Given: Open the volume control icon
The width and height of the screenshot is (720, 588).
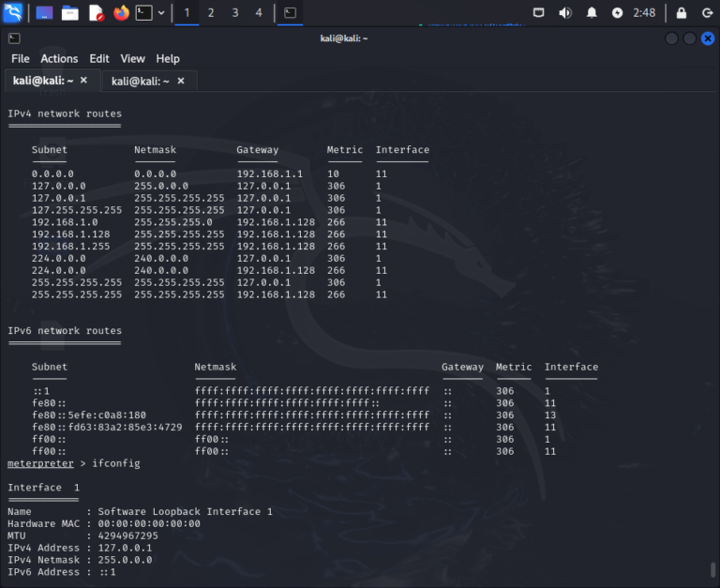Looking at the screenshot, I should click(565, 13).
